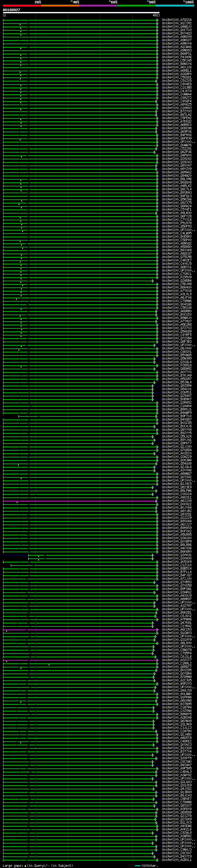
Task: Click the UniRef100_C0ZVN4 label
Action: coord(177,711)
